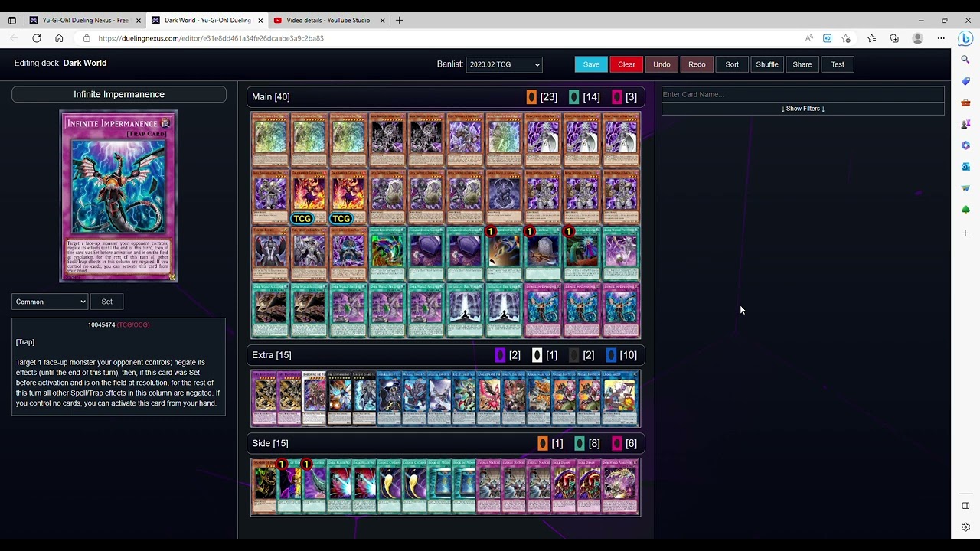980x551 pixels.
Task: Open the browser profile icon
Action: pyautogui.click(x=918, y=38)
